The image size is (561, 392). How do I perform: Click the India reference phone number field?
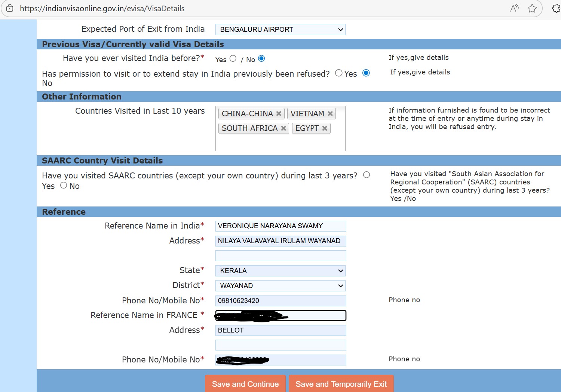point(280,301)
